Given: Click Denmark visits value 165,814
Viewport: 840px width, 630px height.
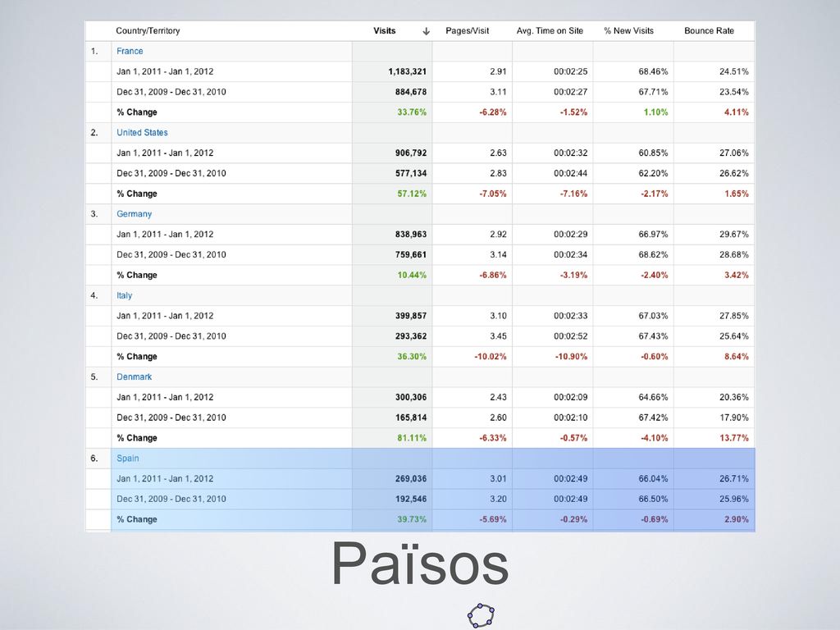Looking at the screenshot, I should pyautogui.click(x=411, y=418).
